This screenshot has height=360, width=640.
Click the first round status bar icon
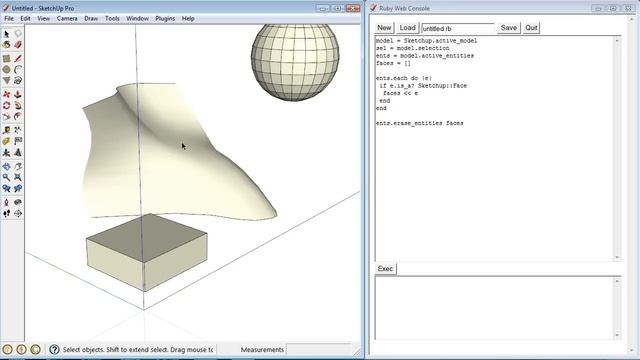tap(7, 349)
